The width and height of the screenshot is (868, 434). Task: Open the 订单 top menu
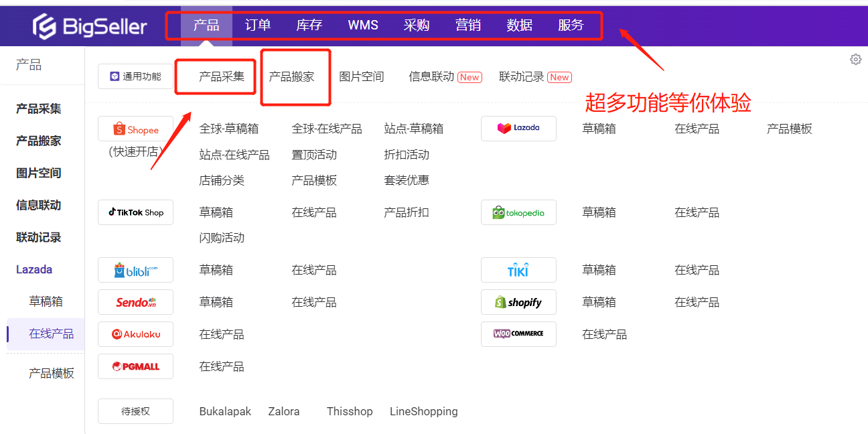[x=258, y=25]
